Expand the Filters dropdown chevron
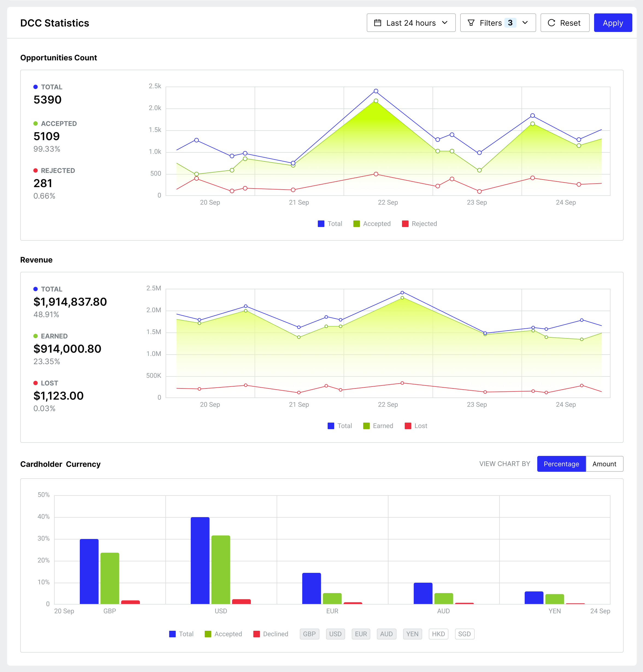The image size is (643, 672). (x=525, y=23)
